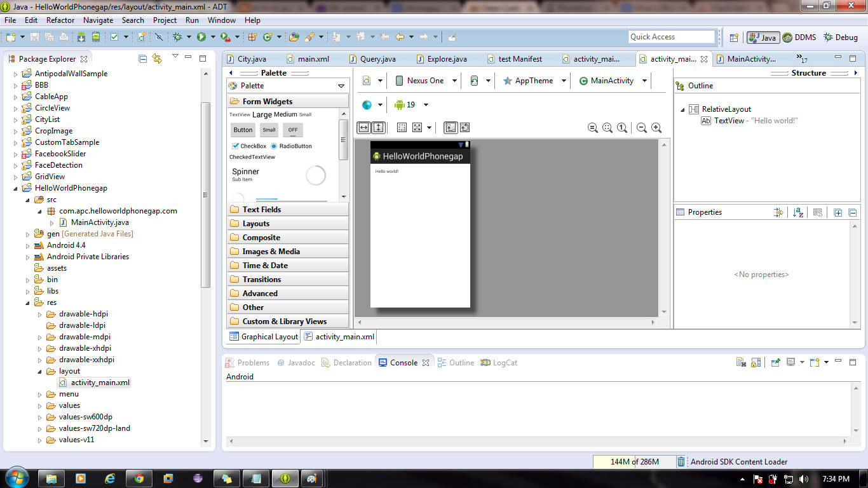
Task: Click the Small button widget in Palette
Action: [x=269, y=130]
